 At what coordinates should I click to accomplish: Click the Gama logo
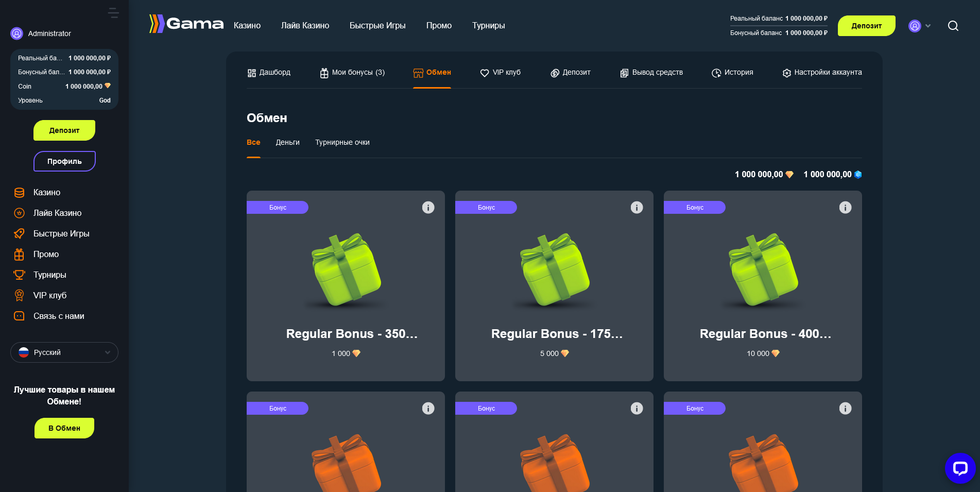pos(186,24)
